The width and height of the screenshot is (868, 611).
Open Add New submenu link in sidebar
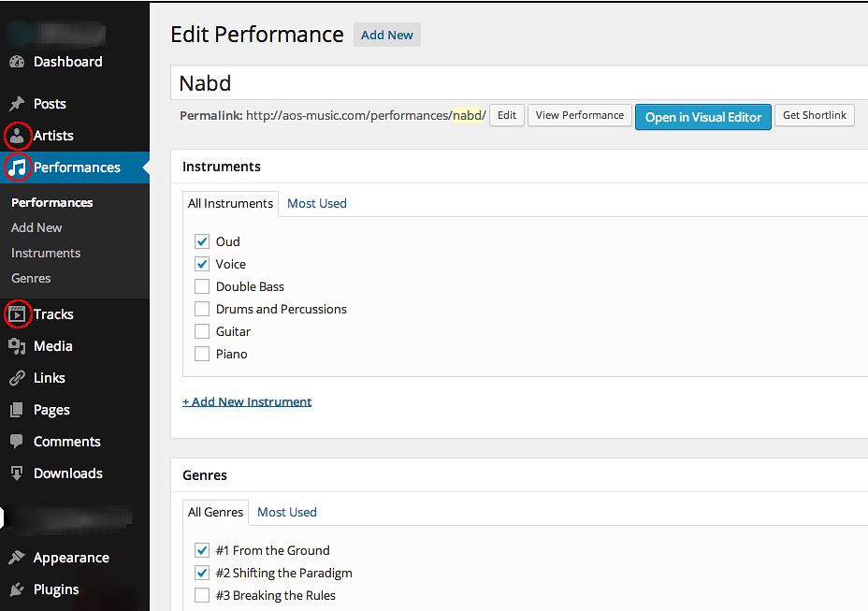coord(36,227)
